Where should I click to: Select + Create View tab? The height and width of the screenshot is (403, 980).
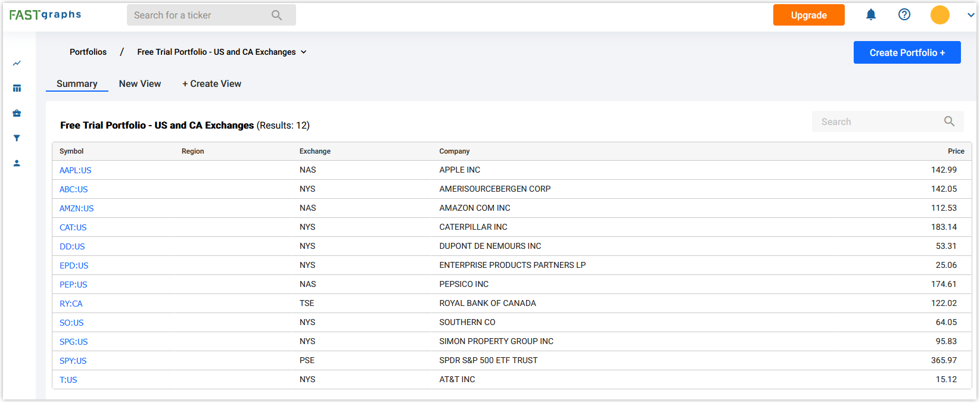click(x=212, y=84)
